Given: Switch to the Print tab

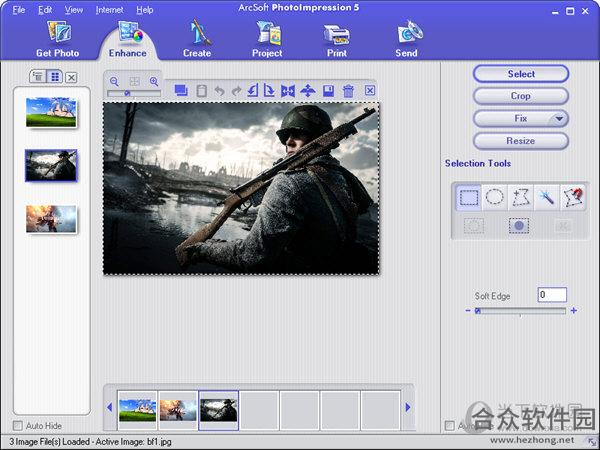Looking at the screenshot, I should (337, 39).
